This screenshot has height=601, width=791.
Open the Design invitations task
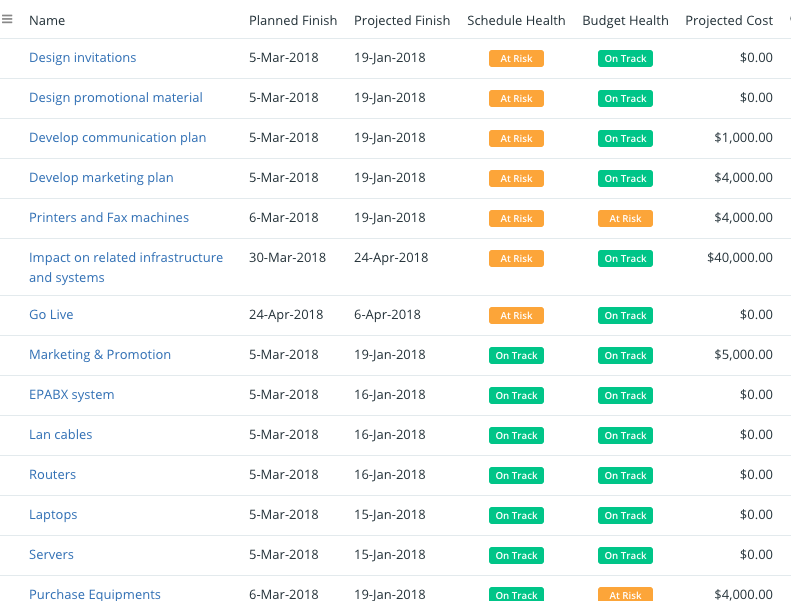(x=83, y=58)
